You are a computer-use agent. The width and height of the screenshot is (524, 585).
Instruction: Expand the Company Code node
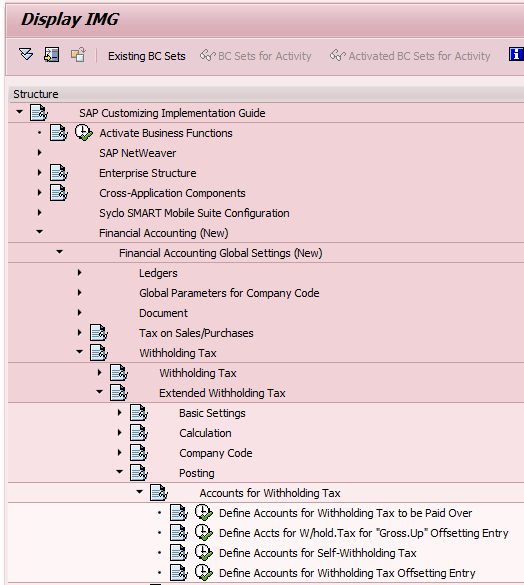coord(119,453)
